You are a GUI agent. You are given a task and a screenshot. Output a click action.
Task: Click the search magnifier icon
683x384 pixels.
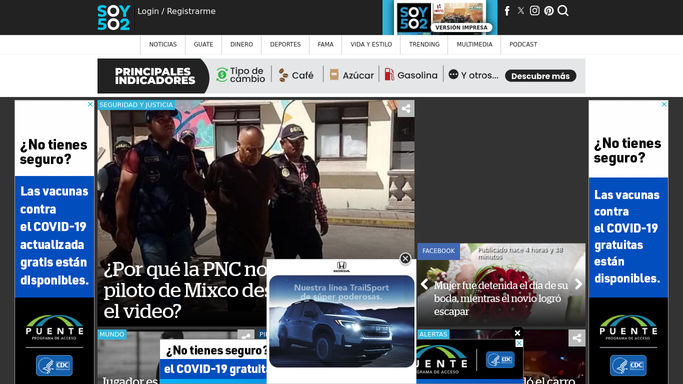563,11
